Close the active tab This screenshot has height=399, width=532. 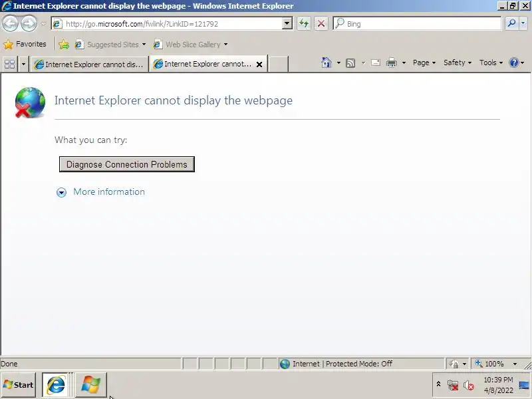259,64
